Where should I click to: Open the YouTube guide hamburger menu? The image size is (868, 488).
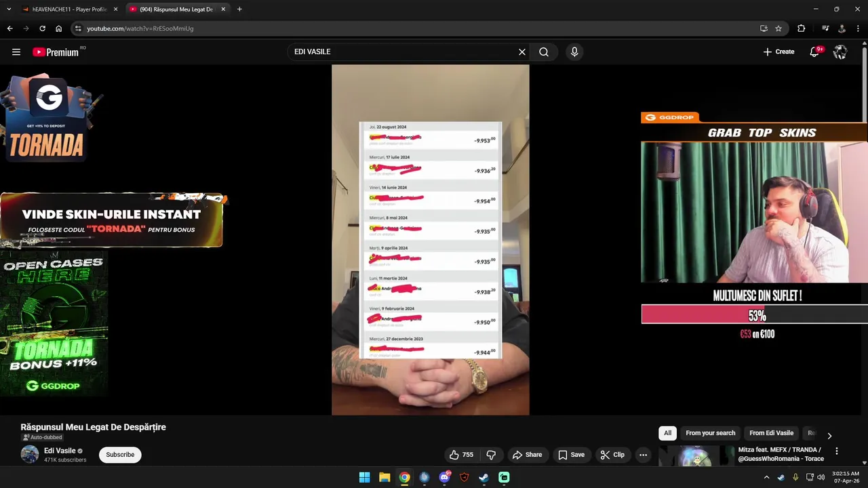(x=16, y=52)
